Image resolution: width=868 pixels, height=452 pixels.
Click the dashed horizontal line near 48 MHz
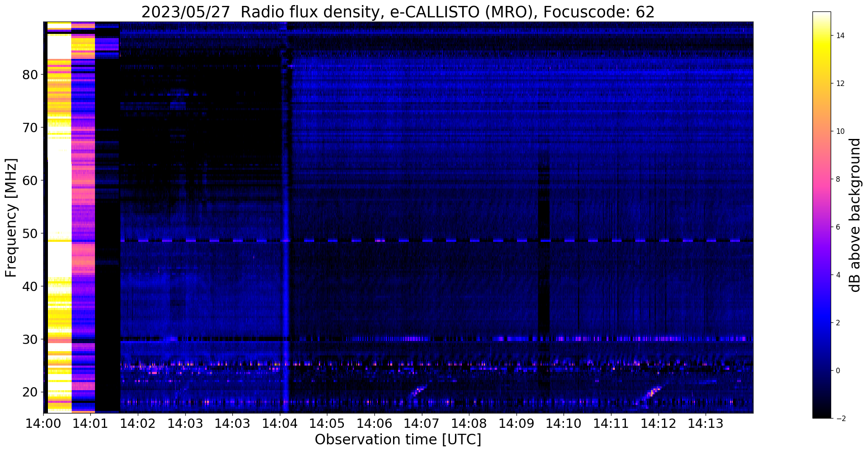tap(437, 241)
